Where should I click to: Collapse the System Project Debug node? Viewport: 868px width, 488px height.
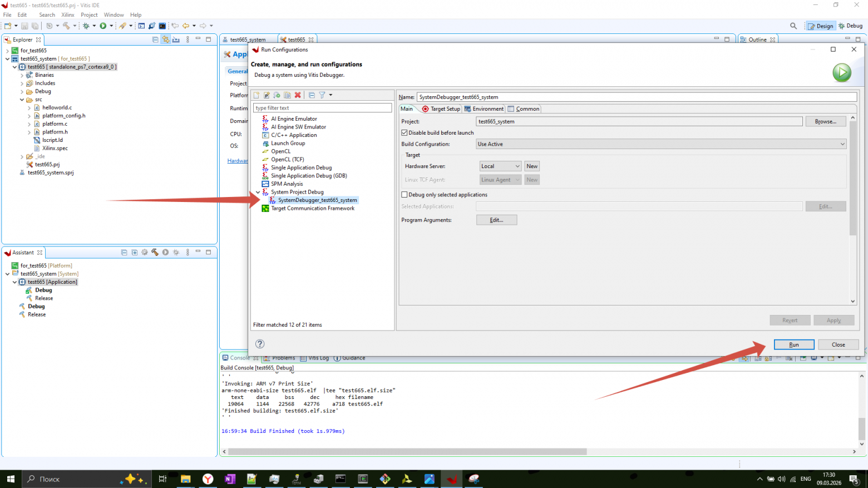coord(258,192)
